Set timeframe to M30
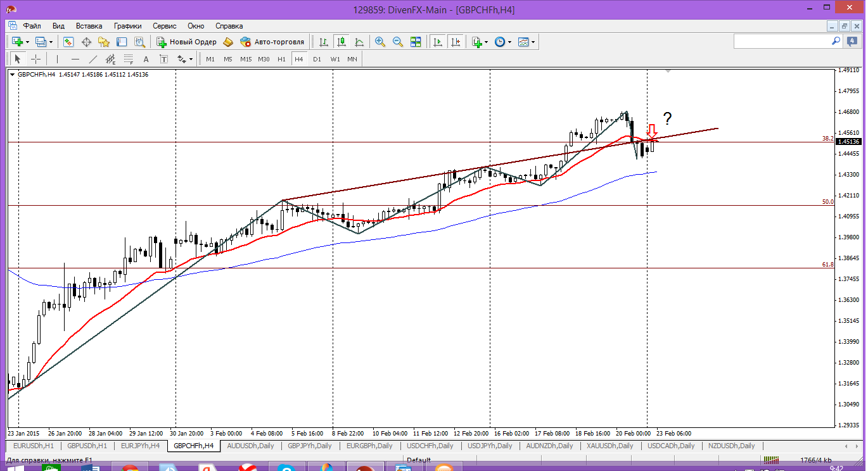This screenshot has width=868, height=471. [264, 59]
